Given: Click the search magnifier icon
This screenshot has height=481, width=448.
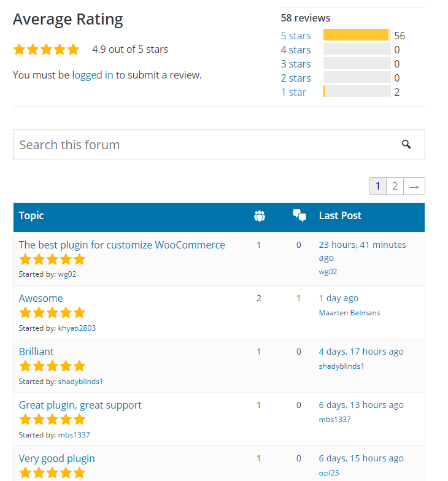Looking at the screenshot, I should pyautogui.click(x=406, y=144).
